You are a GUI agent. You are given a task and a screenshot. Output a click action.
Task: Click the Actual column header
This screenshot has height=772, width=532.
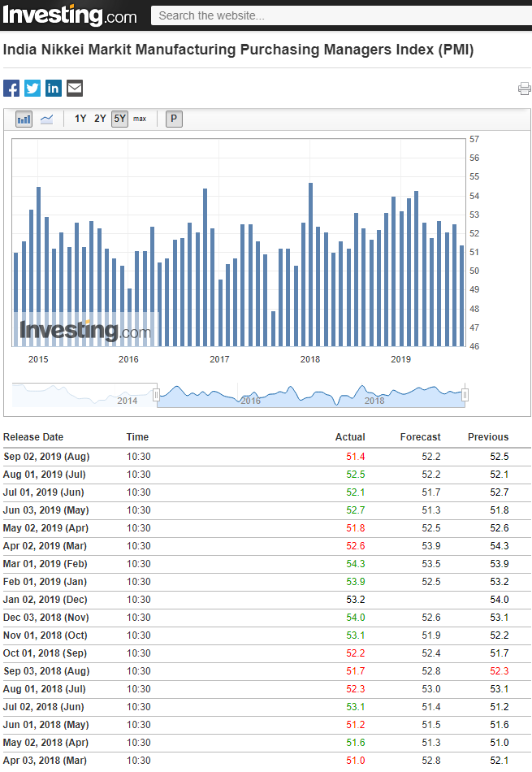click(350, 437)
